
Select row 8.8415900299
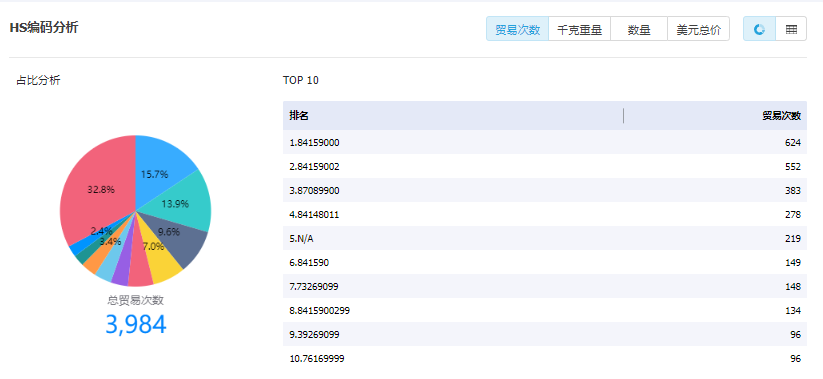545,311
